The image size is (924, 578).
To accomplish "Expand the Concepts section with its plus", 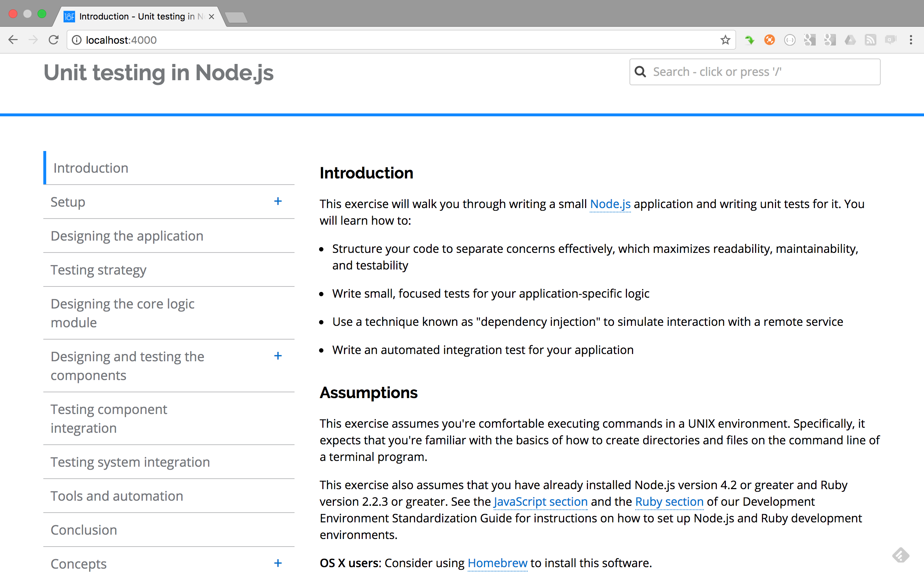I will pyautogui.click(x=278, y=563).
